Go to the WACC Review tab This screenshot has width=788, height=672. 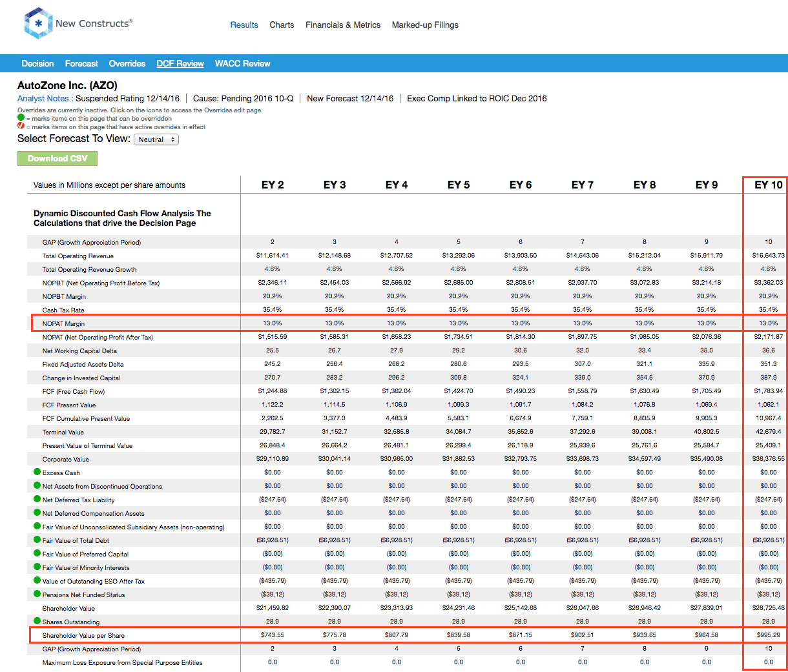243,64
